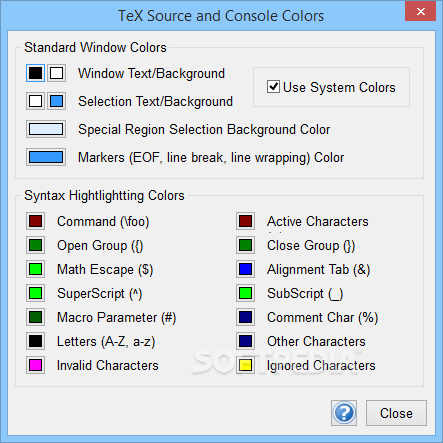Close the dialog via the title bar X
This screenshot has height=443, width=443.
click(421, 11)
